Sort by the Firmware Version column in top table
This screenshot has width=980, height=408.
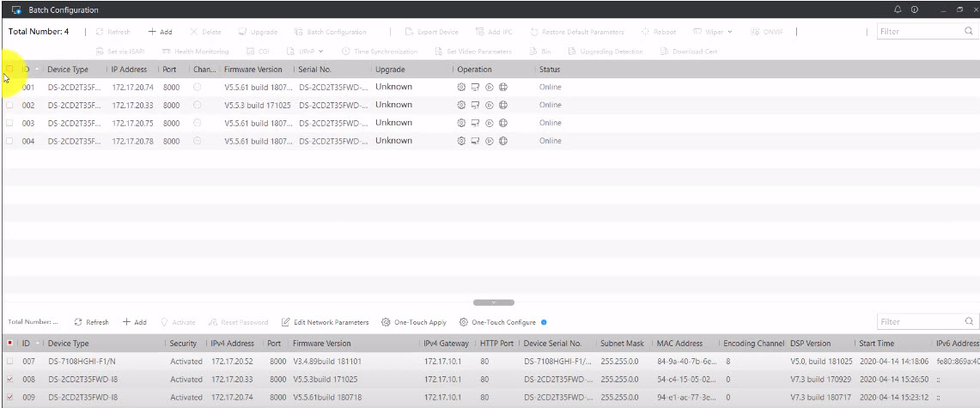pos(253,70)
